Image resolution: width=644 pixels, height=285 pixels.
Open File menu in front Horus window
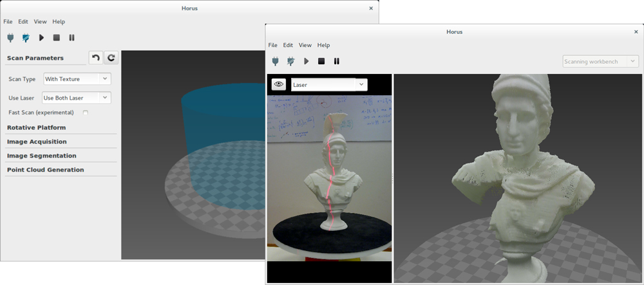pos(272,45)
